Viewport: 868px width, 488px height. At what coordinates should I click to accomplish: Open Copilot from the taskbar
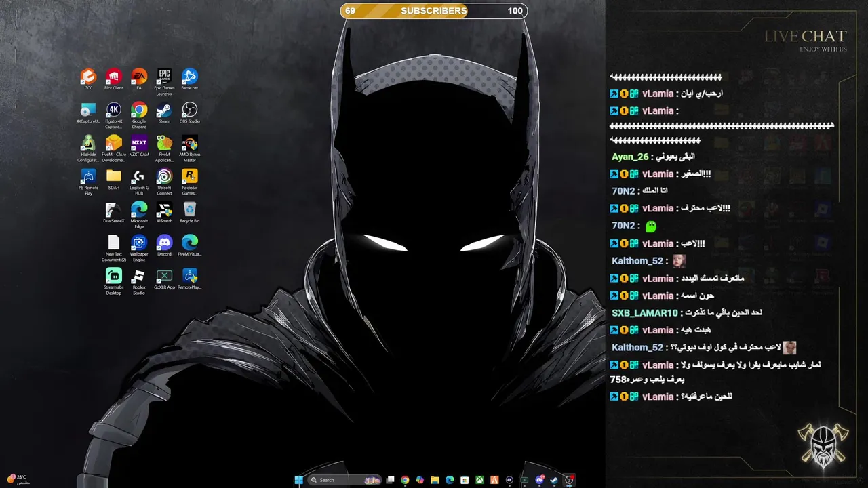(x=420, y=480)
